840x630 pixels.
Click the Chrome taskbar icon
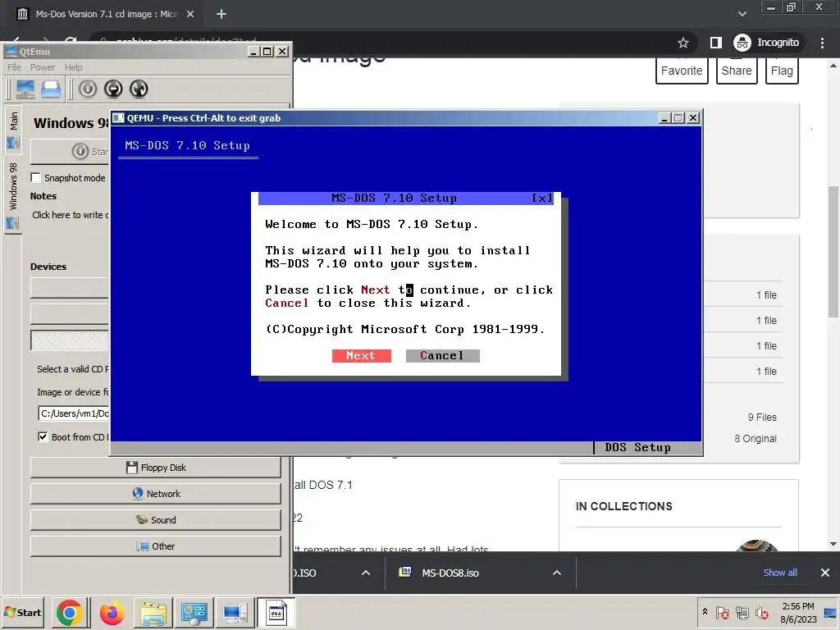[x=69, y=613]
